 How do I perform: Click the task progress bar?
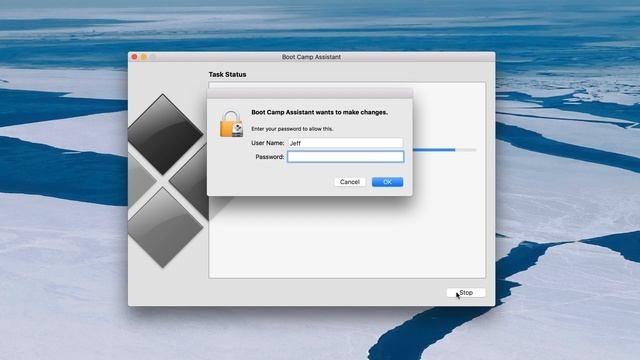(444, 150)
